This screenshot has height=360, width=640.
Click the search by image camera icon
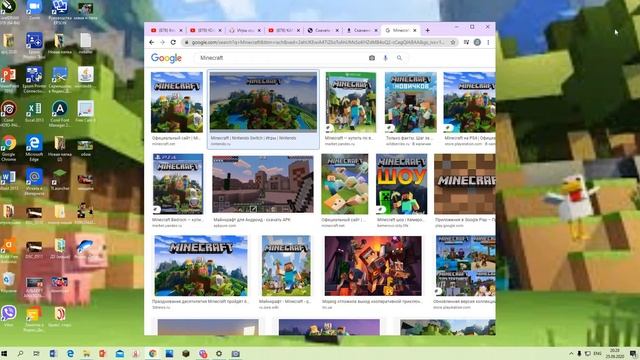[371, 58]
